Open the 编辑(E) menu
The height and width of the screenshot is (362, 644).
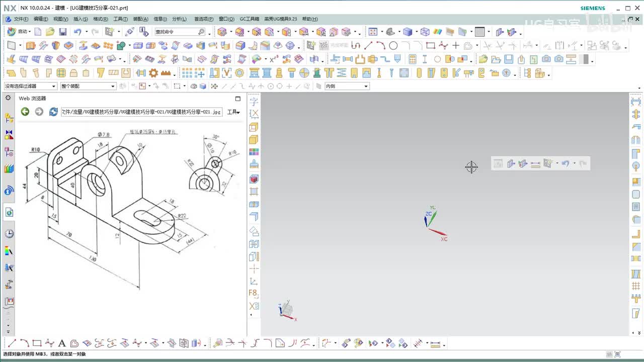click(41, 19)
